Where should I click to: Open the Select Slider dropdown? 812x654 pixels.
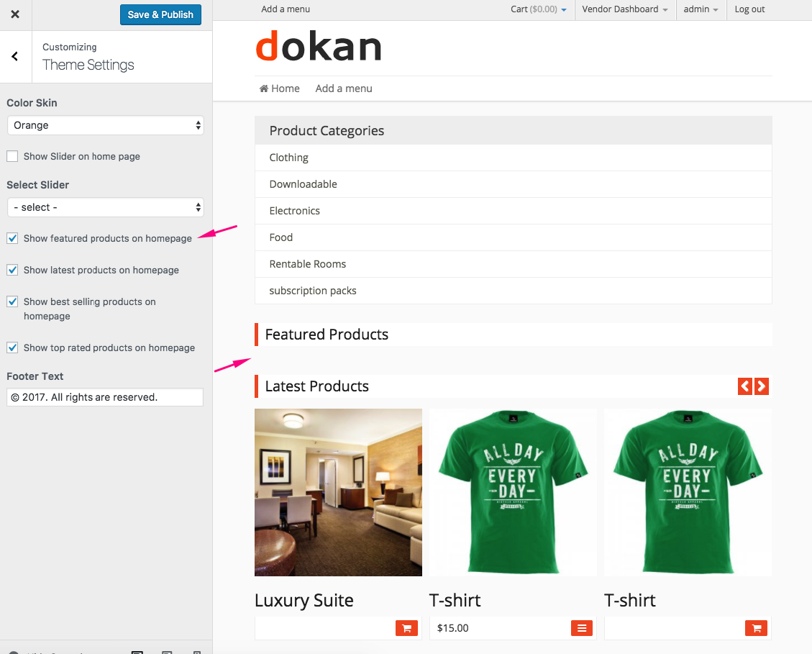106,207
